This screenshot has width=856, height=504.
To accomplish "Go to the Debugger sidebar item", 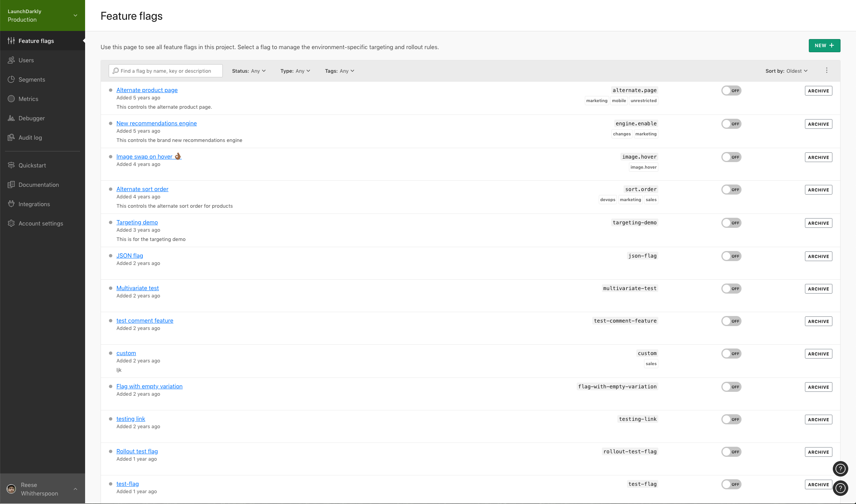I will (x=43, y=118).
